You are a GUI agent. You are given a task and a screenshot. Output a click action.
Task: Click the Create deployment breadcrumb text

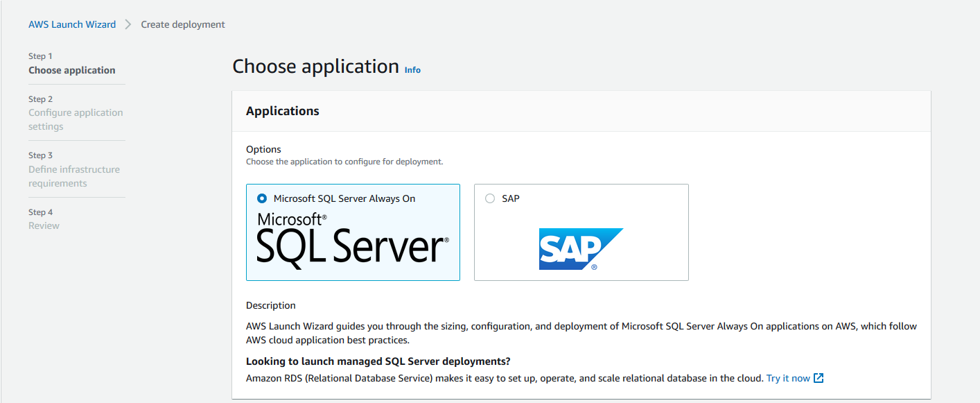click(183, 24)
